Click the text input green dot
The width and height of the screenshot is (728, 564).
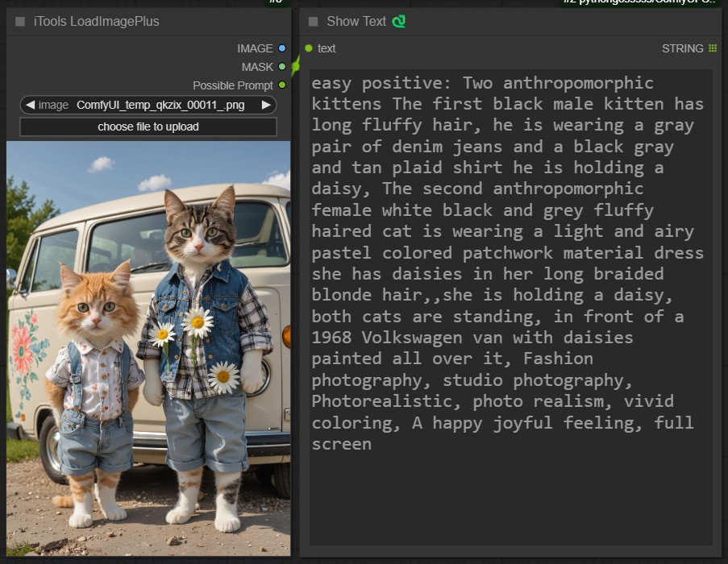click(x=309, y=48)
